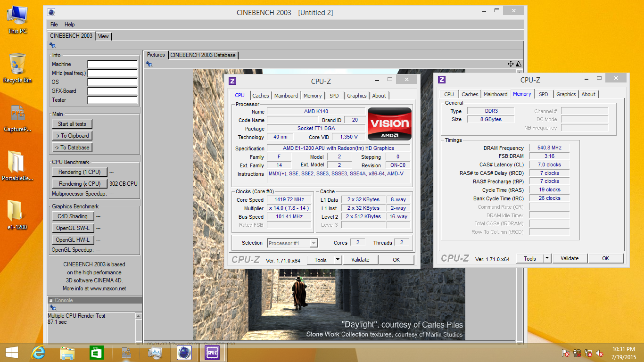Open the Windows Store from the taskbar
644x362 pixels.
coord(96,353)
